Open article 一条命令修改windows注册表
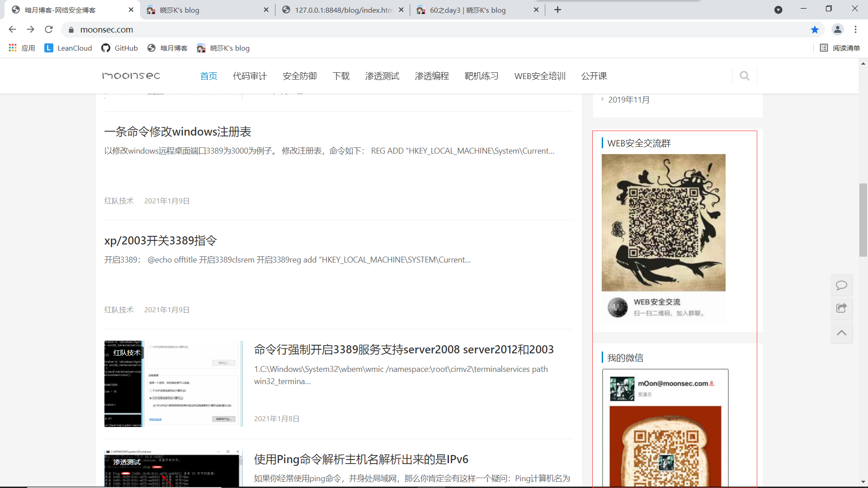868x488 pixels. tap(178, 131)
